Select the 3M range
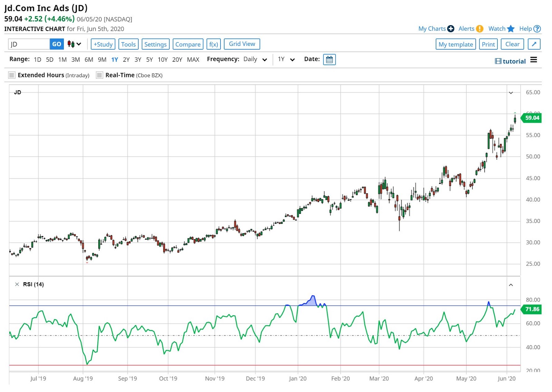Image resolution: width=552 pixels, height=392 pixels. tap(76, 60)
